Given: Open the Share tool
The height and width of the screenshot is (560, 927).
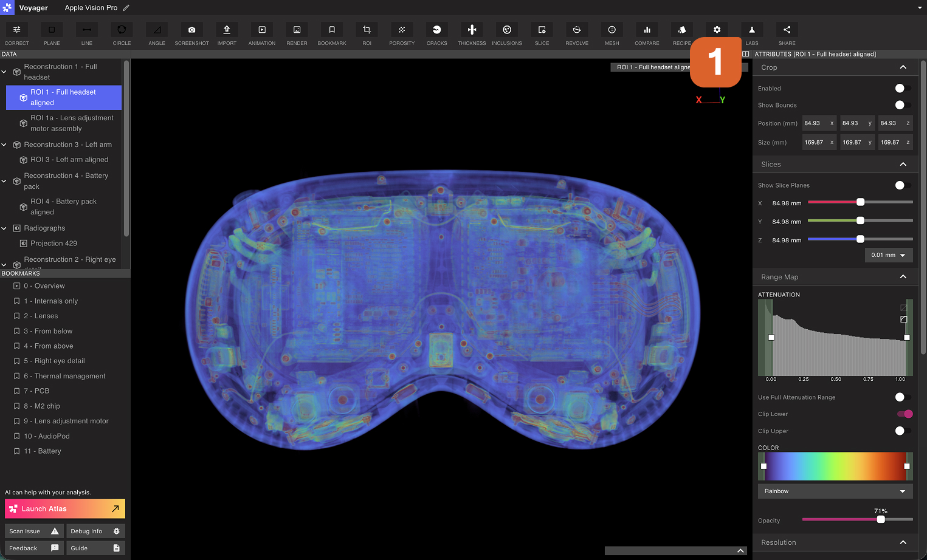Looking at the screenshot, I should click(x=787, y=34).
